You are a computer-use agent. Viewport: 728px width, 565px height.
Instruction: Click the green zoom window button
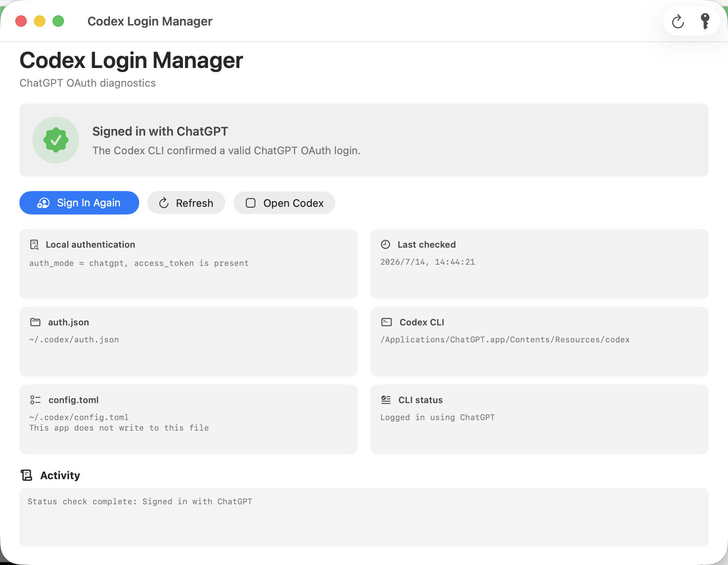58,21
